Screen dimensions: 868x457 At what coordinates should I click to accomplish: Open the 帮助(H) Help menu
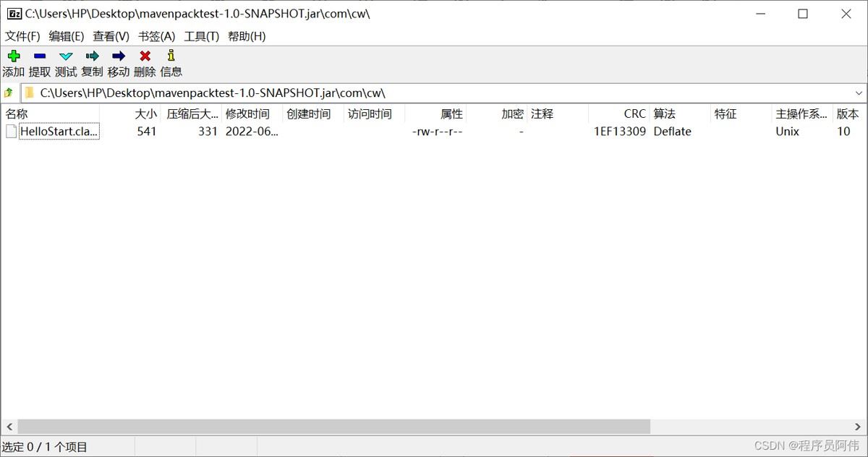pos(247,36)
